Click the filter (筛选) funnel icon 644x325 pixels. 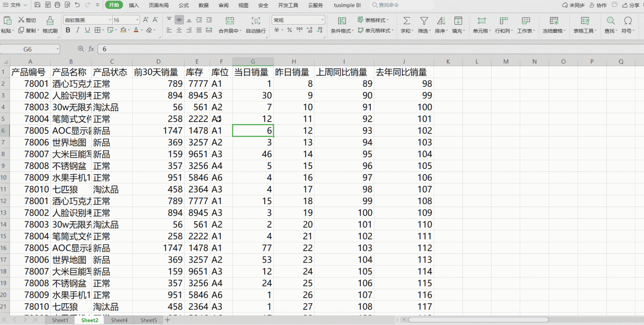coord(424,21)
